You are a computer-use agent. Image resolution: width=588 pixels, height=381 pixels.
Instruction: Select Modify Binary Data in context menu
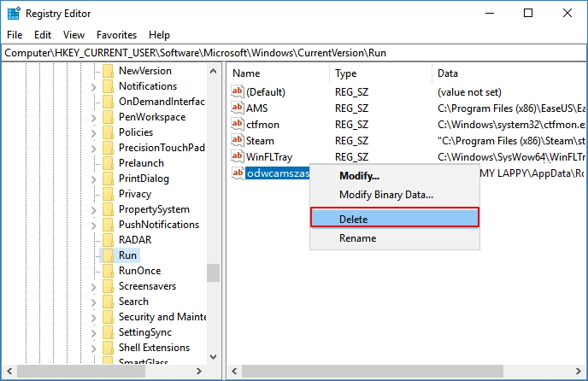[385, 194]
